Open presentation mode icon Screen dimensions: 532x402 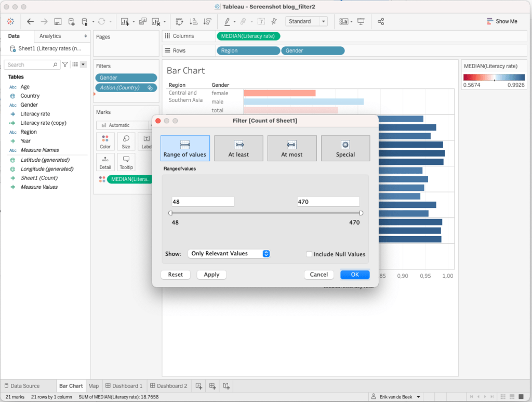pos(361,21)
